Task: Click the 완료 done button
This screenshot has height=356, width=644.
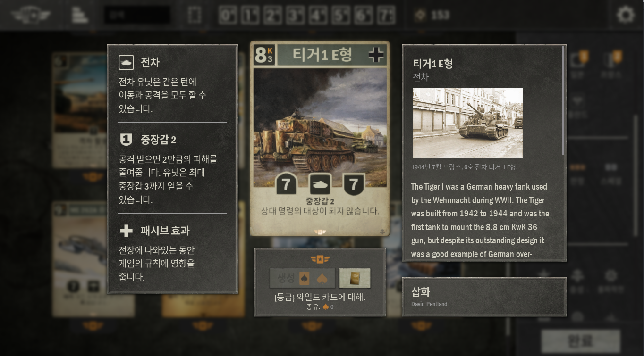Action: click(x=580, y=340)
